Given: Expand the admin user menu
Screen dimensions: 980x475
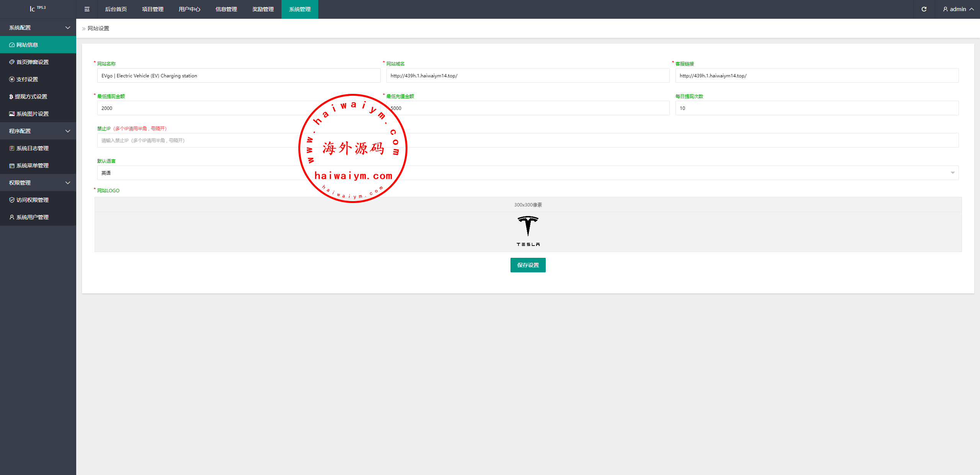Looking at the screenshot, I should coord(958,9).
